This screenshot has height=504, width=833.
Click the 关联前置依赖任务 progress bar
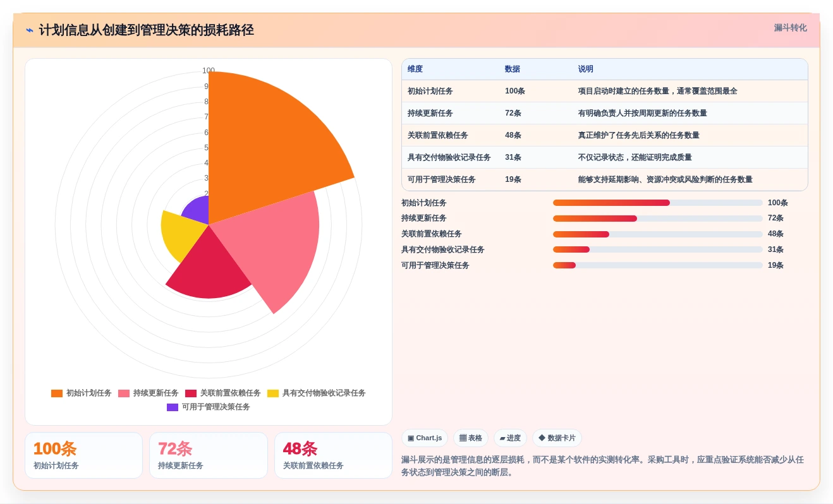coord(658,234)
